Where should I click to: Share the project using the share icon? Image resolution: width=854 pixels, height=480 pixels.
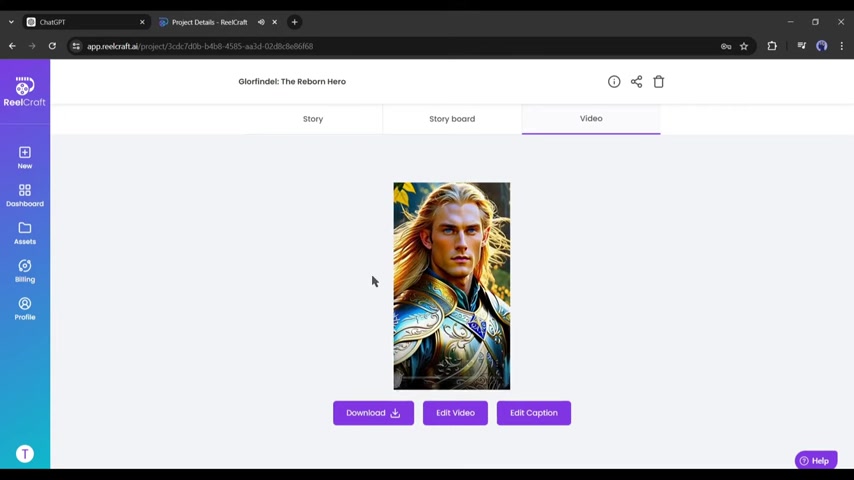pos(636,82)
